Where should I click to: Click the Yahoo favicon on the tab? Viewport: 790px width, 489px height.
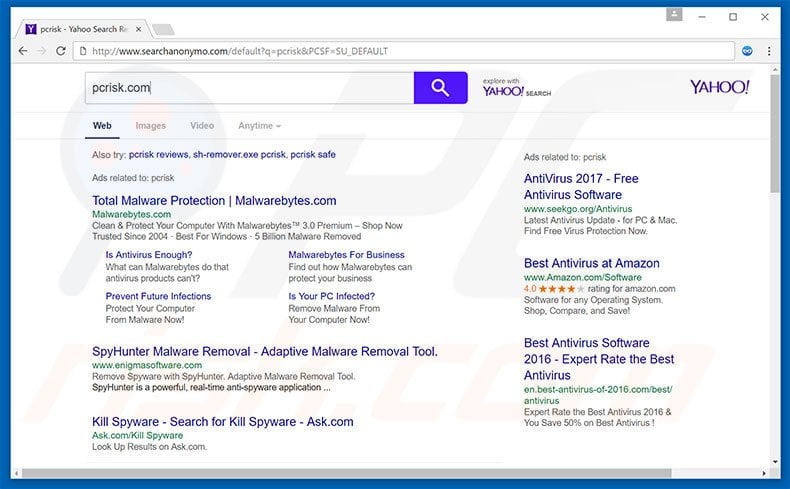[x=31, y=29]
